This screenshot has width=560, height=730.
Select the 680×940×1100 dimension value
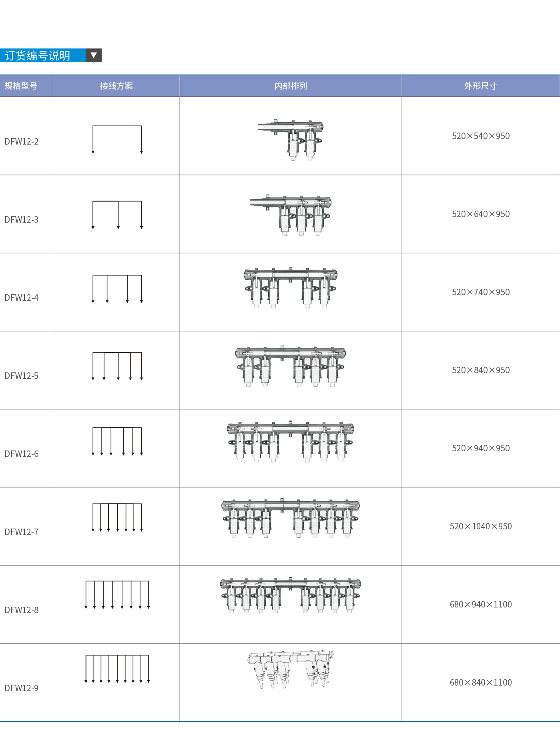[x=481, y=604]
